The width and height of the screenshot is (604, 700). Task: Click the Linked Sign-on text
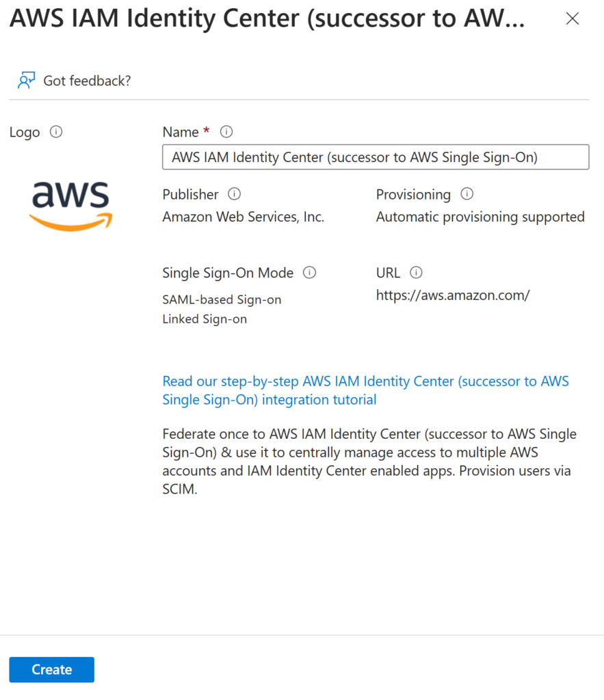click(205, 319)
